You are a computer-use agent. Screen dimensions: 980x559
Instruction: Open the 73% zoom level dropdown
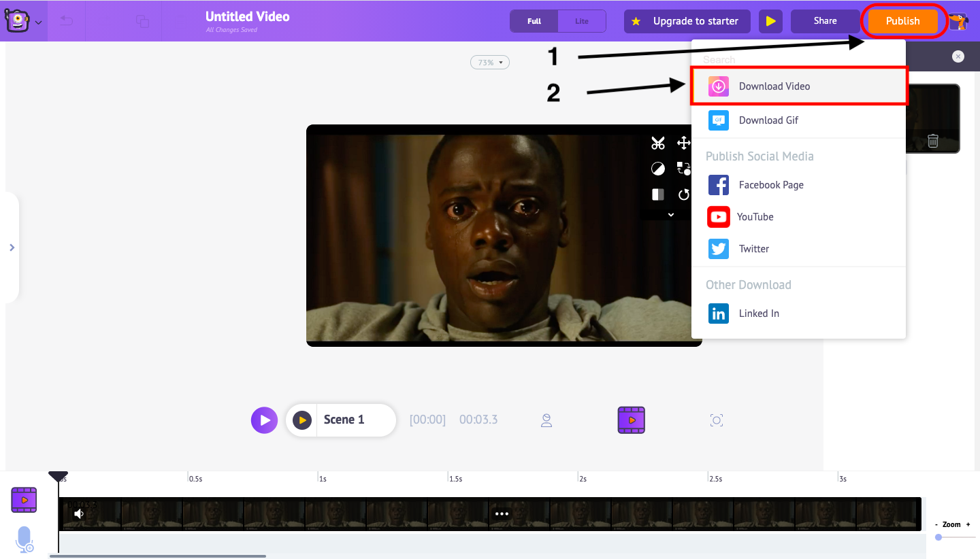489,63
